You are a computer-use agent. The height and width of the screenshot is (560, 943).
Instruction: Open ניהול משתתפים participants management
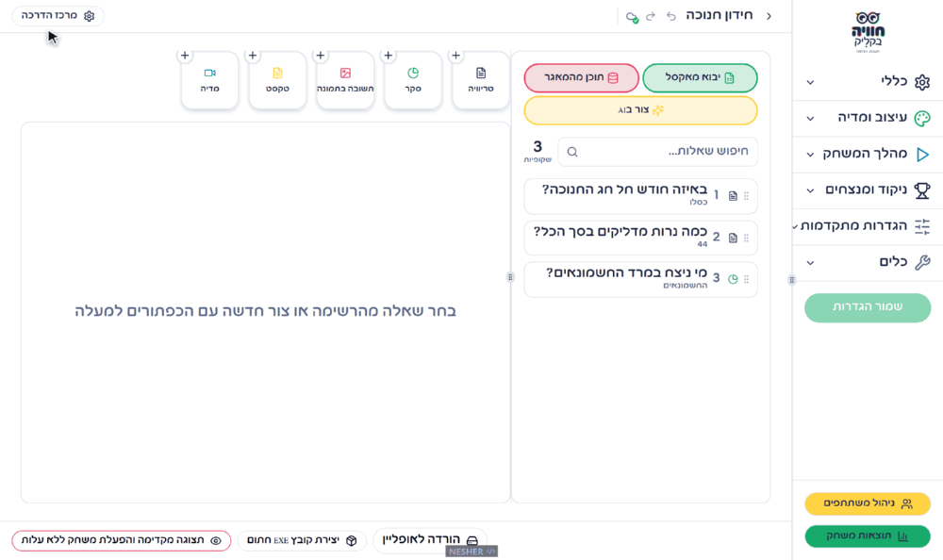pos(868,503)
